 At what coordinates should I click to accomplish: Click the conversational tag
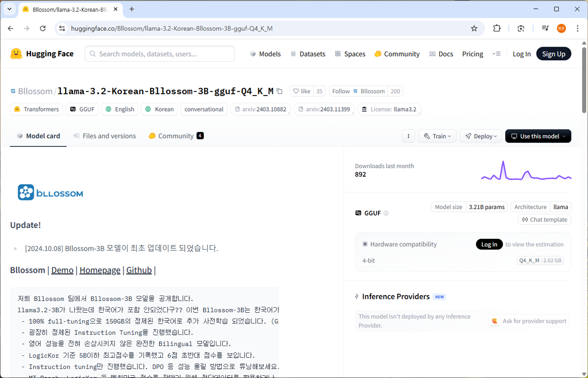204,109
